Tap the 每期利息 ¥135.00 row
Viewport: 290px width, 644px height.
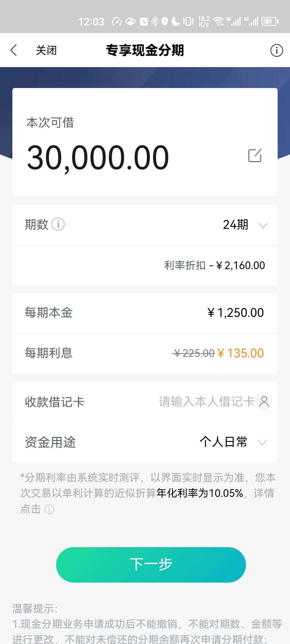click(x=145, y=353)
